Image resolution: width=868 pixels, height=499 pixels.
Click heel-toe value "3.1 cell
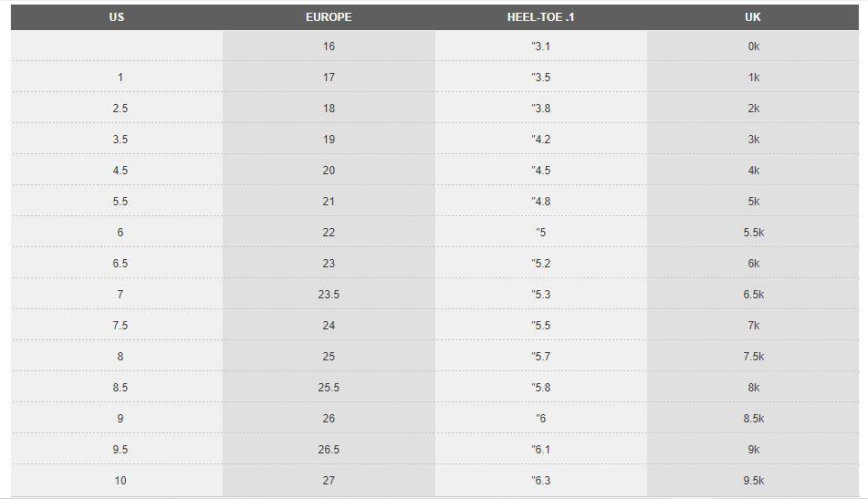click(540, 47)
